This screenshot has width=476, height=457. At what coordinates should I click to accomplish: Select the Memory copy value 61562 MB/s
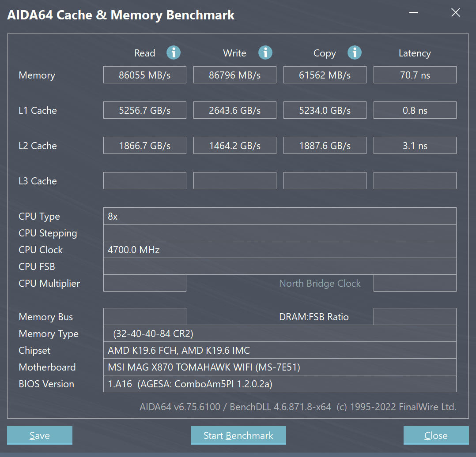point(325,75)
